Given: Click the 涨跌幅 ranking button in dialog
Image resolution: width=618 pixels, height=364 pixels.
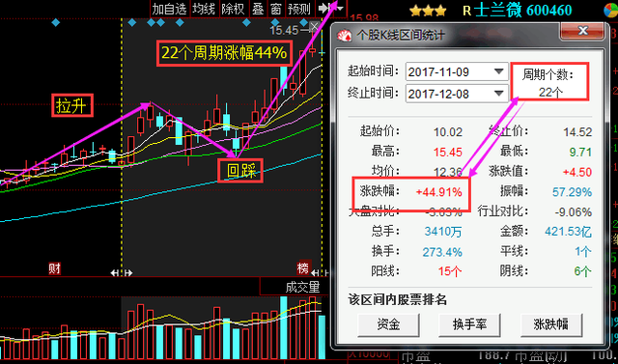Looking at the screenshot, I should (551, 324).
